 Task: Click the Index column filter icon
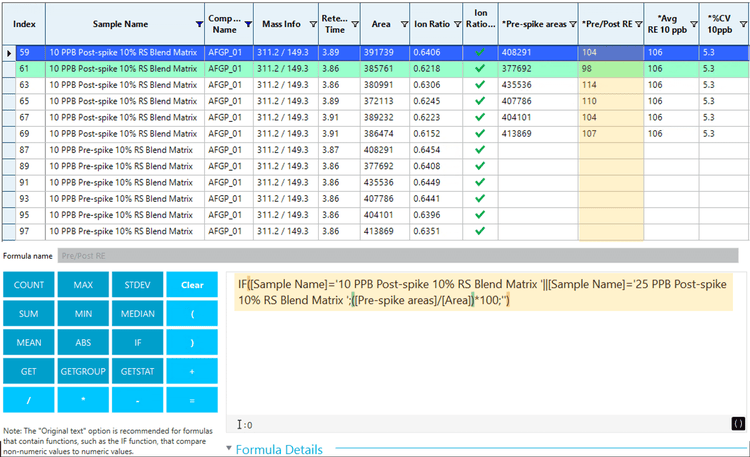tap(41, 23)
